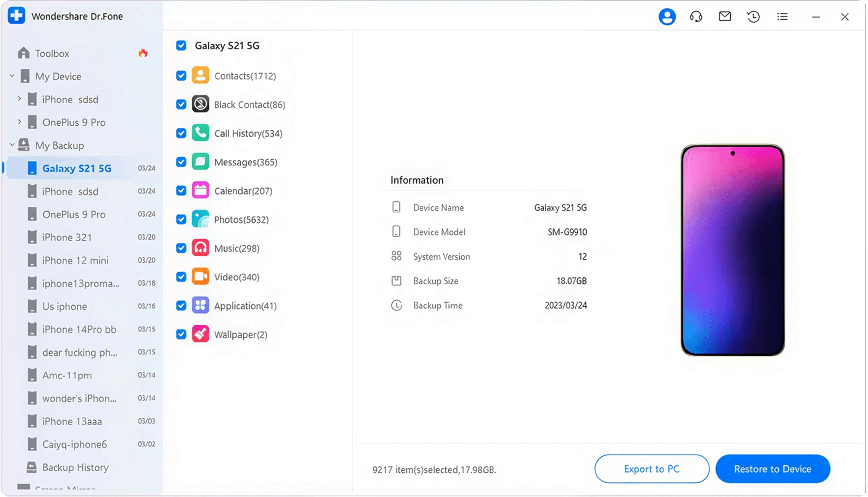Collapse the My Device tree section
This screenshot has width=868, height=497.
tap(12, 76)
